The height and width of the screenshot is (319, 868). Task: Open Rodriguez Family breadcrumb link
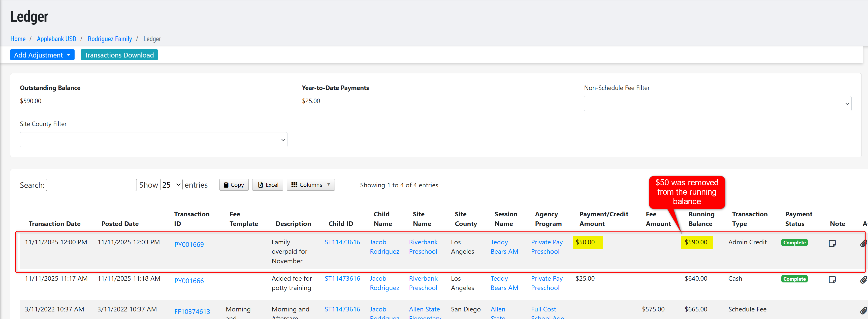[110, 39]
